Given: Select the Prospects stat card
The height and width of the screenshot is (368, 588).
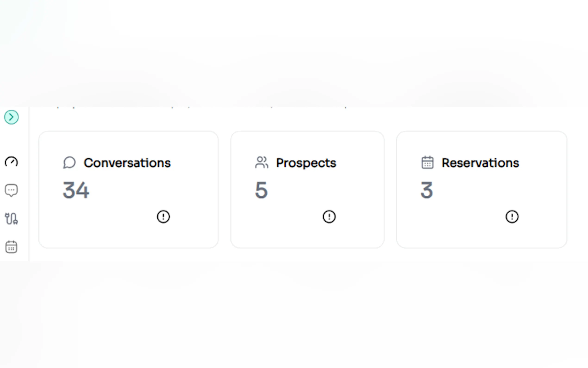Looking at the screenshot, I should click(307, 234).
